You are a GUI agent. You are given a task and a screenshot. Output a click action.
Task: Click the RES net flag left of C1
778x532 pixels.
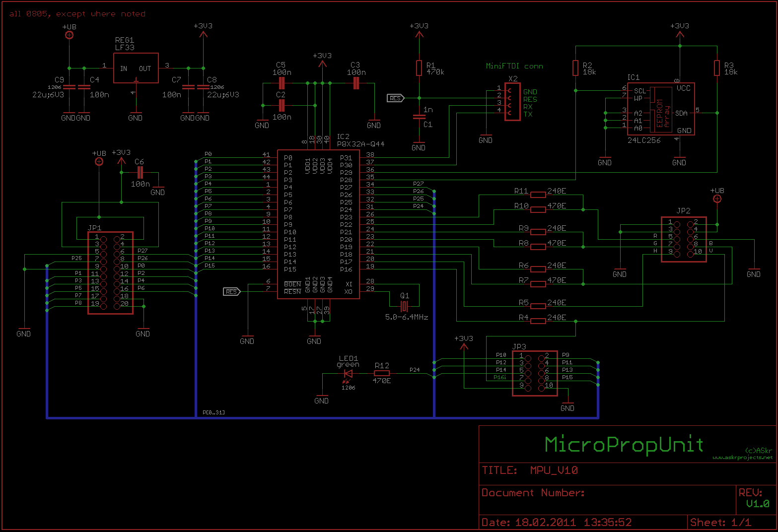click(396, 98)
